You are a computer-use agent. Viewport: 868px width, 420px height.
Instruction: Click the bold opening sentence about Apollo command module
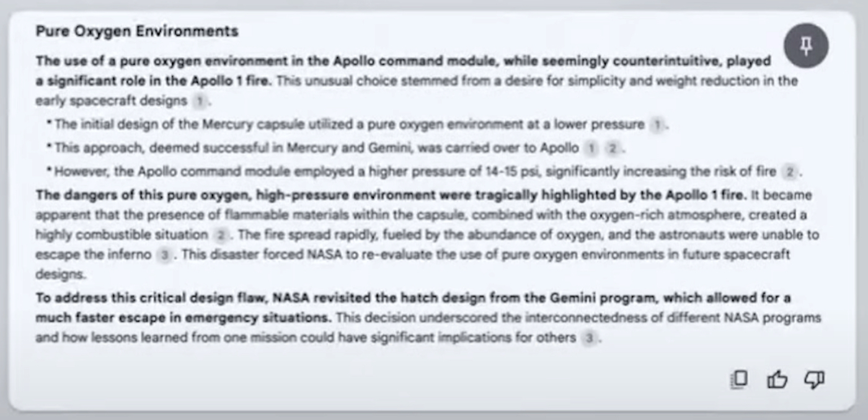pos(403,71)
